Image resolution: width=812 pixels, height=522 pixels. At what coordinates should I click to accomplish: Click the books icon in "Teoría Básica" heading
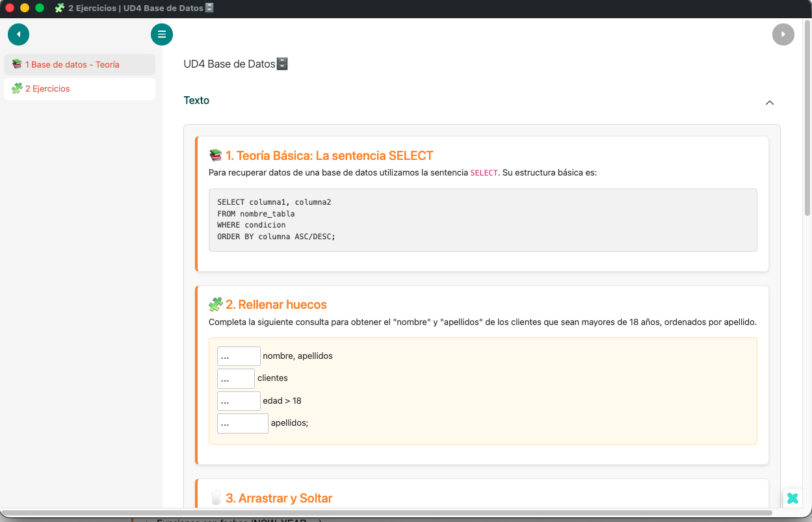tap(216, 155)
